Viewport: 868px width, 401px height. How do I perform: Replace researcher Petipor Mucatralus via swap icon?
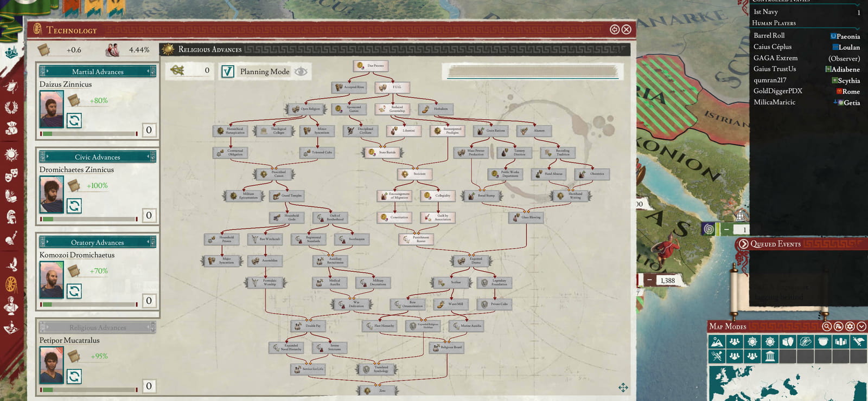point(74,376)
